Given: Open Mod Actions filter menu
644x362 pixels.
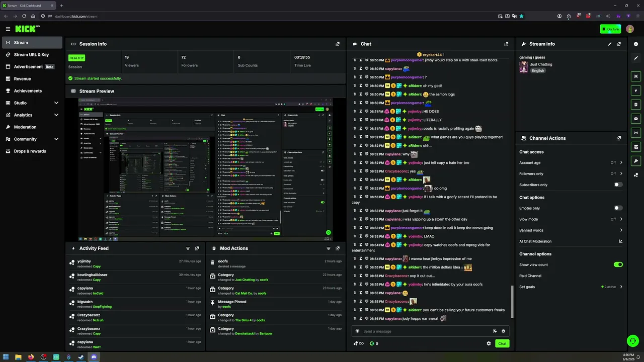Looking at the screenshot, I should 329,248.
